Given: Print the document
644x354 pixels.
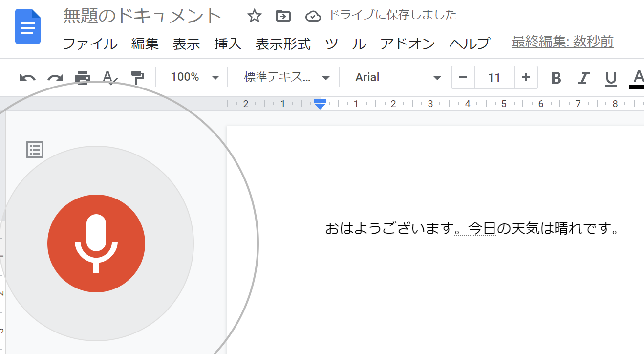Looking at the screenshot, I should click(x=82, y=77).
